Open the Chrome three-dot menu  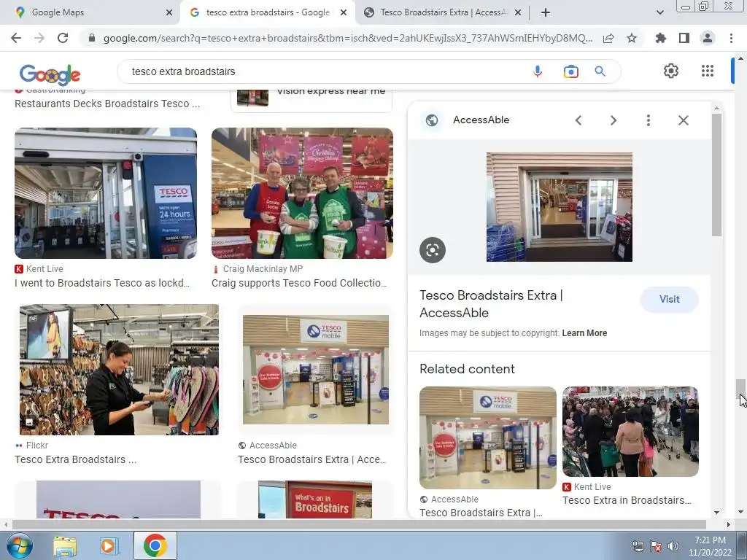731,38
